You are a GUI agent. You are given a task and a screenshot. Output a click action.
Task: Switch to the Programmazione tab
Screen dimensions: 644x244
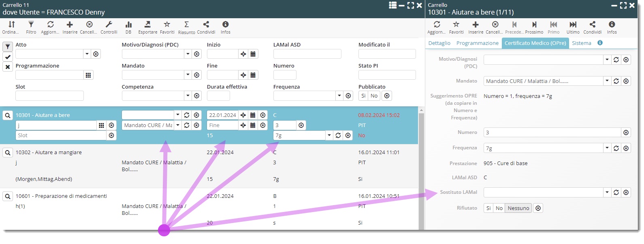pyautogui.click(x=477, y=43)
